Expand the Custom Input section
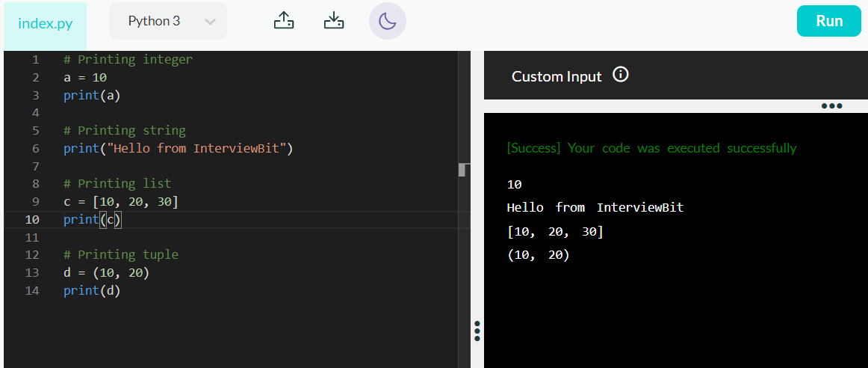 pyautogui.click(x=557, y=76)
